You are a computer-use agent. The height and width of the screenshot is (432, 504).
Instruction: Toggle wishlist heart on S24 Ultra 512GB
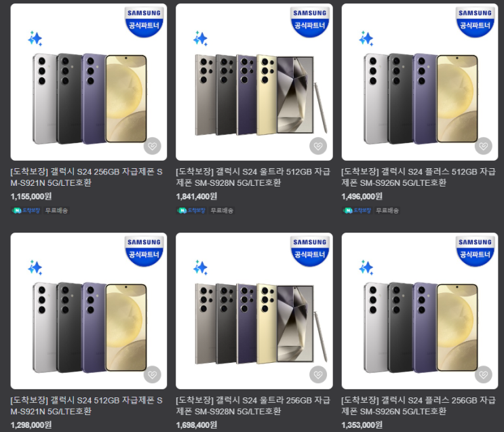pos(318,146)
